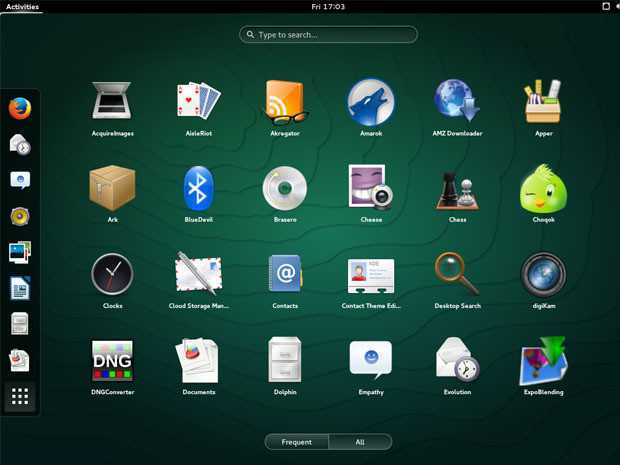Click the top bar system tray icon
This screenshot has width=620, height=465.
click(606, 6)
